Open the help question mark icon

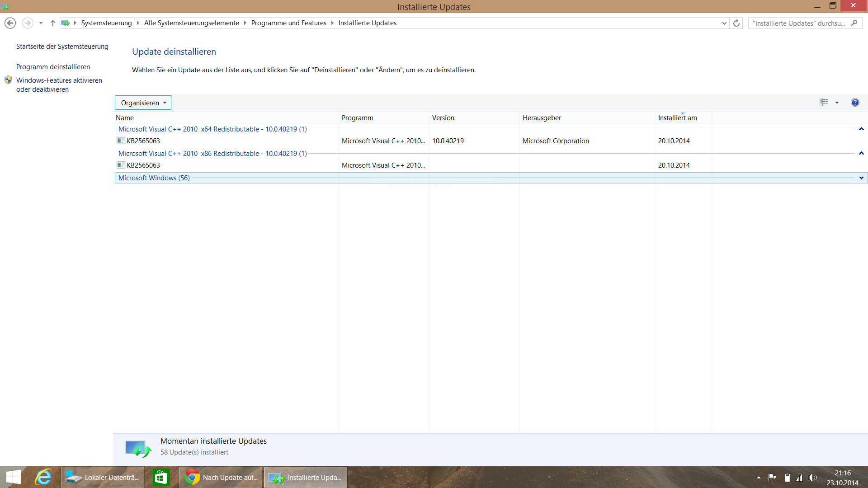pos(855,103)
